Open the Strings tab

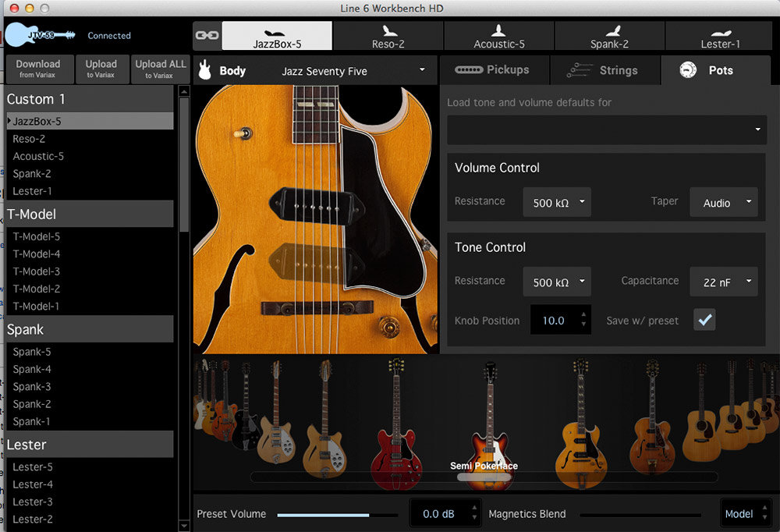605,70
